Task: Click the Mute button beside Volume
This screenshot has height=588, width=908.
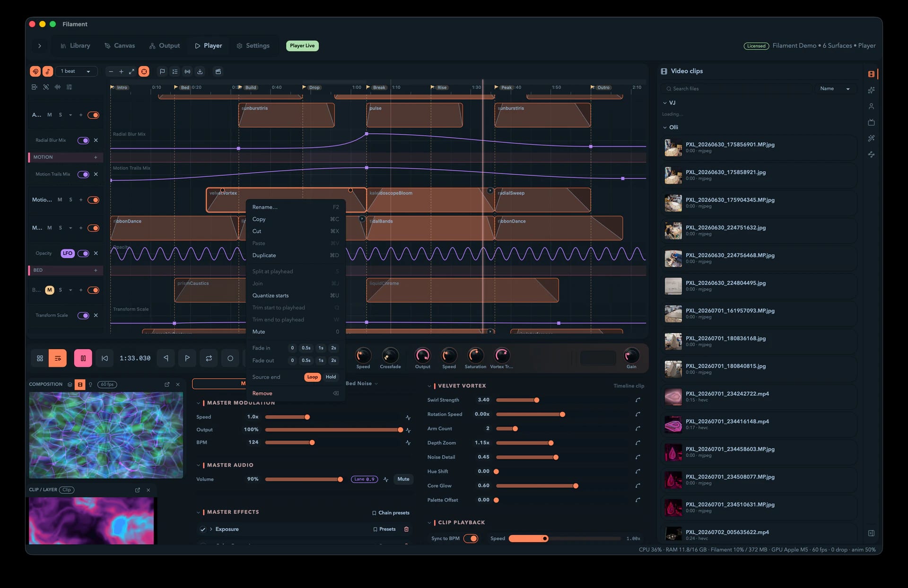Action: [x=403, y=479]
